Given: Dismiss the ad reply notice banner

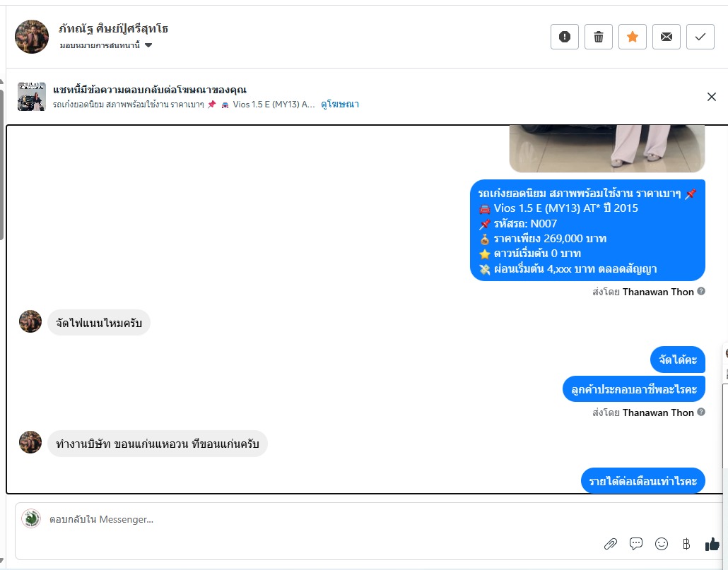Looking at the screenshot, I should 711,97.
